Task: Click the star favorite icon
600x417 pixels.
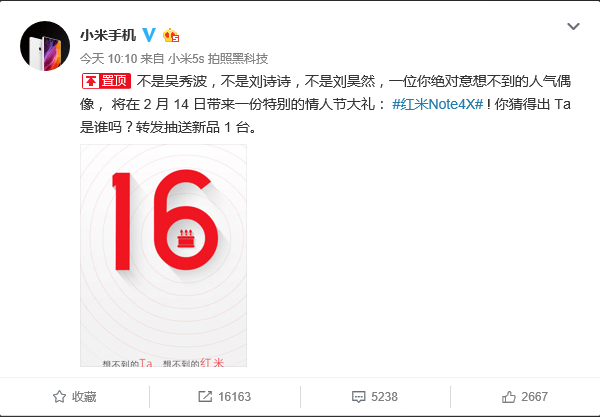Action: (x=59, y=396)
